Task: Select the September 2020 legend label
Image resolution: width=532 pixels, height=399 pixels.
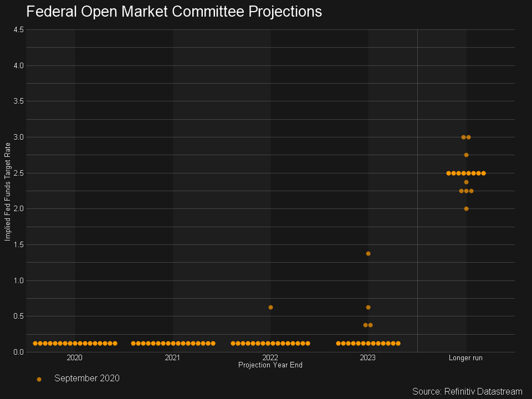Action: coord(86,378)
